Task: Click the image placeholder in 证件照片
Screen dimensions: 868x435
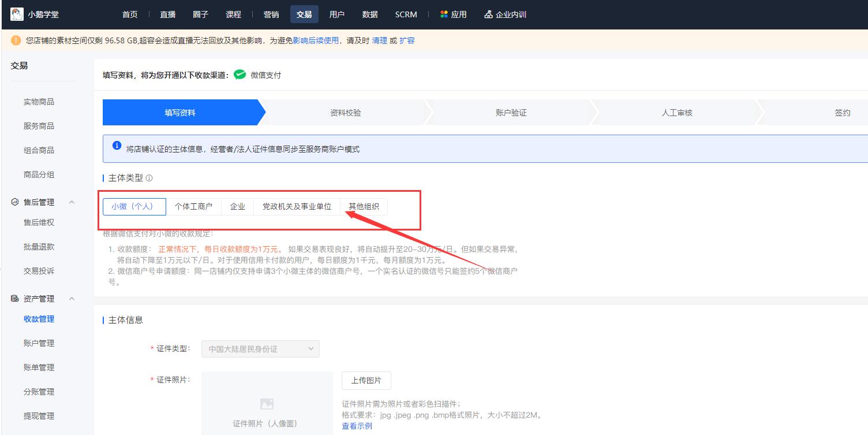Action: pos(267,404)
